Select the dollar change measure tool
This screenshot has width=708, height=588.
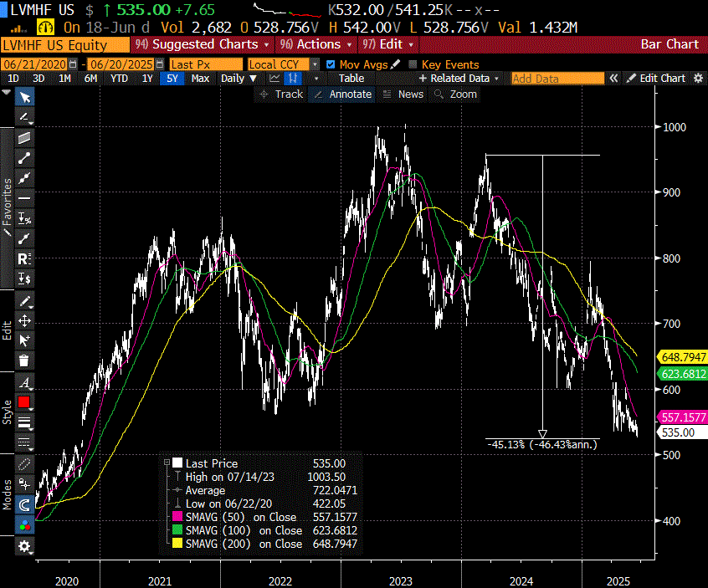(x=24, y=279)
